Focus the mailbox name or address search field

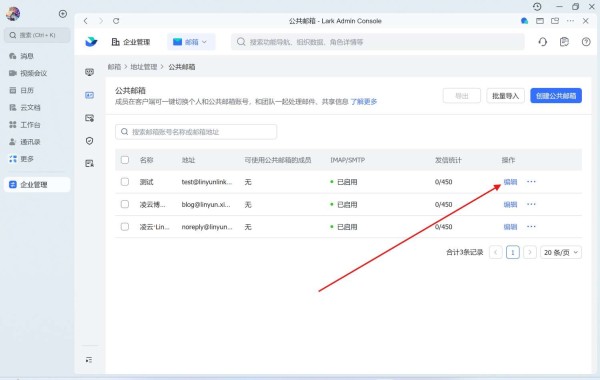coord(196,132)
